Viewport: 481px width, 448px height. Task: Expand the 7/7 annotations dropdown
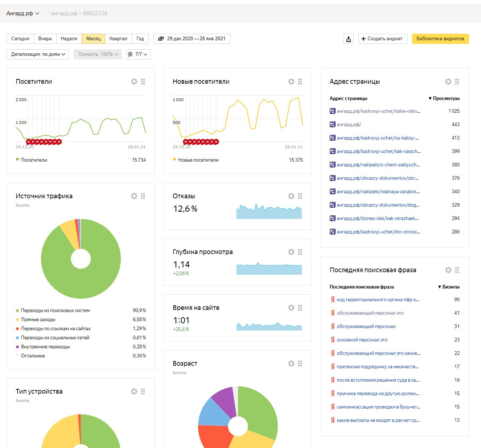pyautogui.click(x=139, y=54)
